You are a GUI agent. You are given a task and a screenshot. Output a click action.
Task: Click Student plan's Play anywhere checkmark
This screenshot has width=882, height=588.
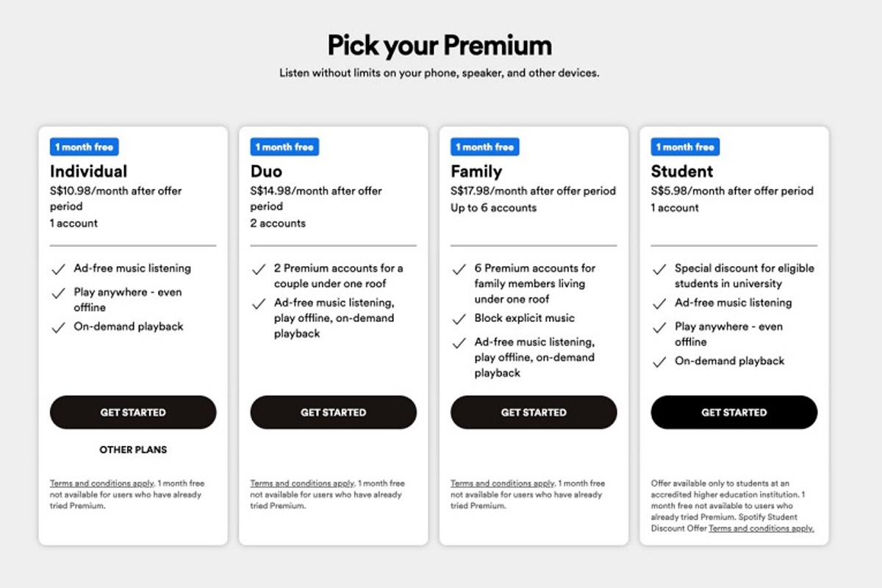tap(659, 328)
